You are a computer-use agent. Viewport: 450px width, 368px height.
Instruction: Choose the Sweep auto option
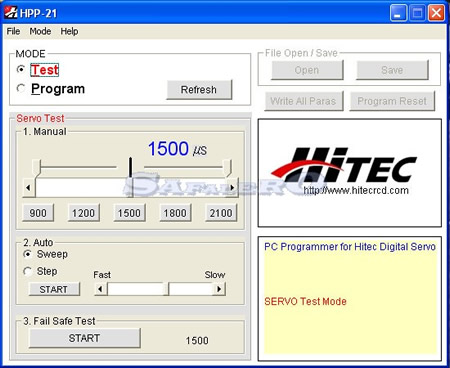[x=28, y=254]
